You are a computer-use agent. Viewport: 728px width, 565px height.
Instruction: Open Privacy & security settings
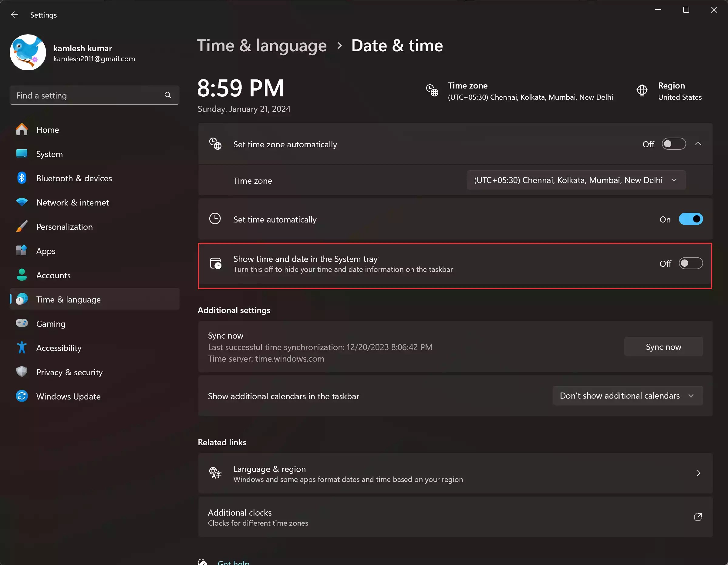point(69,372)
